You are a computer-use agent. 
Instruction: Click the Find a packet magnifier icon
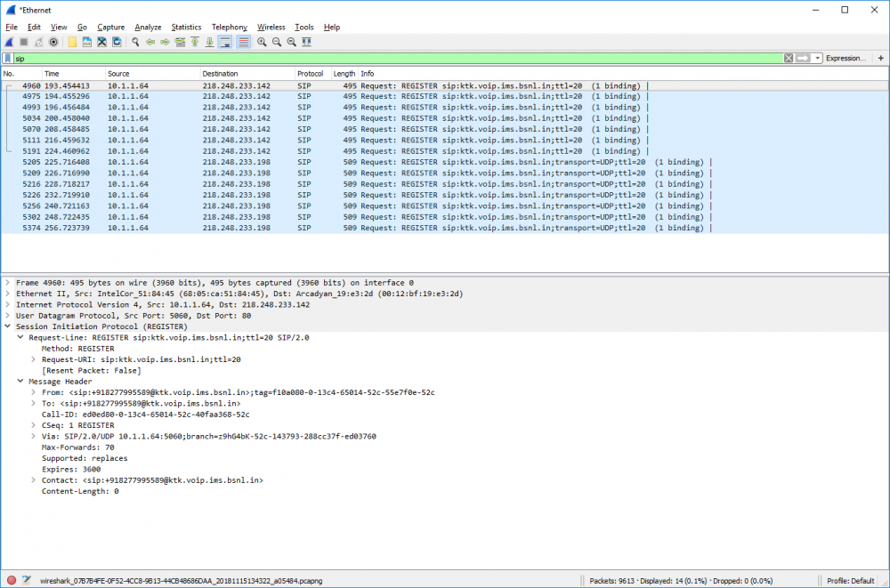click(x=135, y=42)
